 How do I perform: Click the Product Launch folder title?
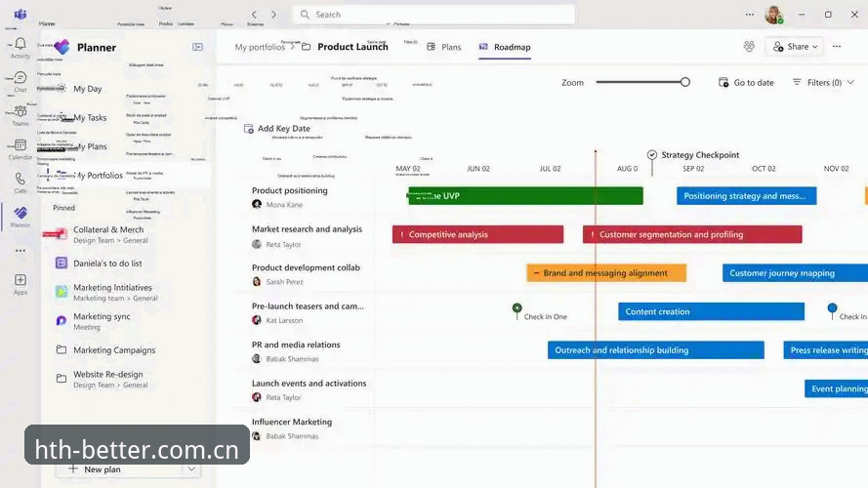[352, 47]
